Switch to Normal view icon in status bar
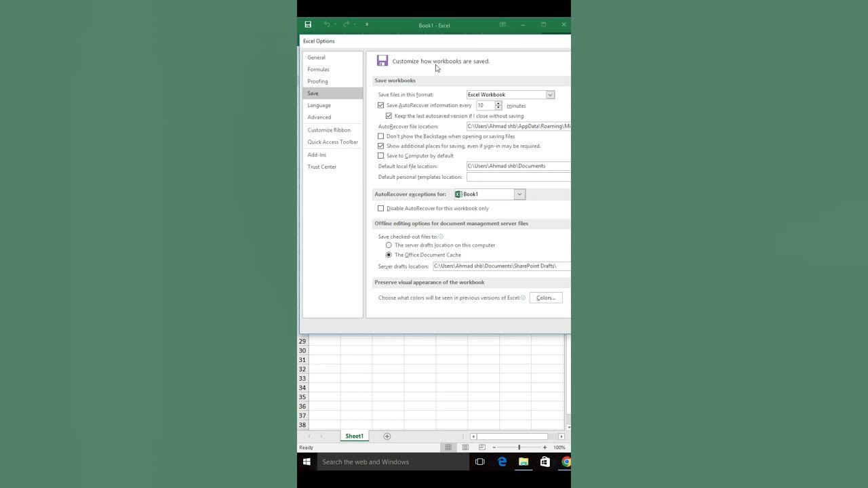The image size is (868, 488). tap(448, 447)
